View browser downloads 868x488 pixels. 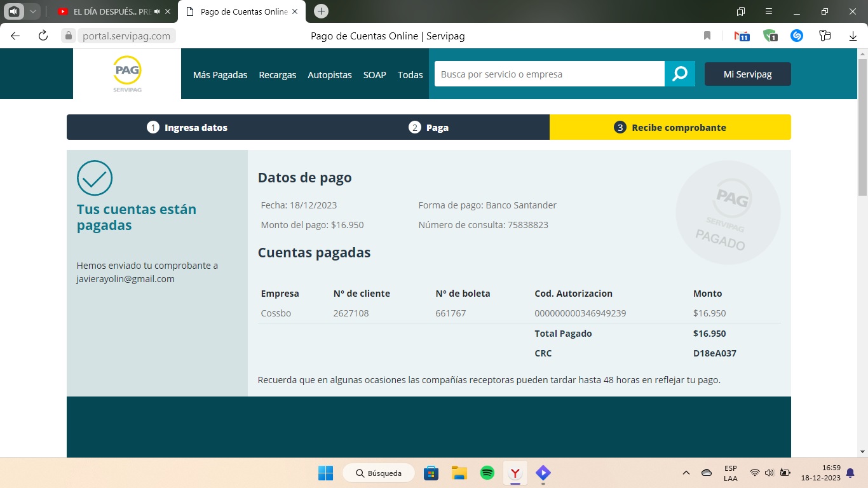852,36
